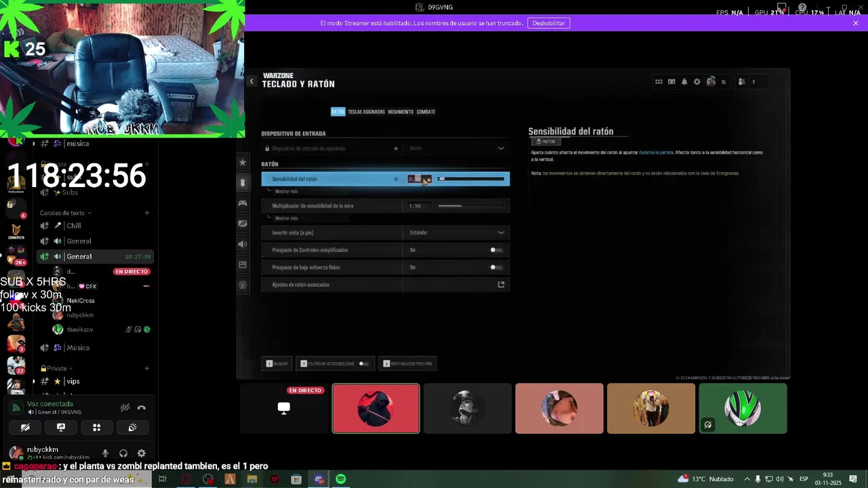Open Microsoft Store from the taskbar
This screenshot has height=488, width=868.
click(296, 479)
